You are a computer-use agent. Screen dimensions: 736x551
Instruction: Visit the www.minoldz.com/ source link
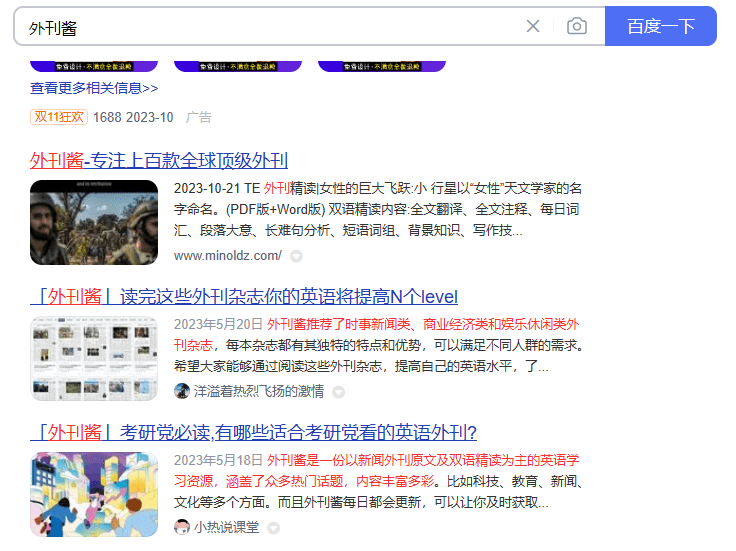click(x=228, y=256)
